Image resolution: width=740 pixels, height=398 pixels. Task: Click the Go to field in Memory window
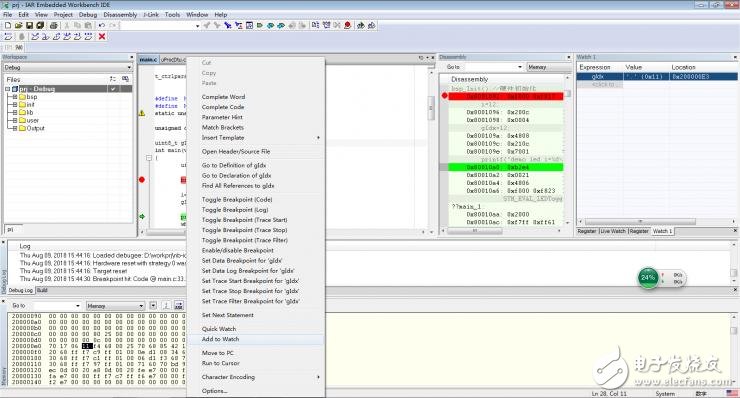[57, 306]
